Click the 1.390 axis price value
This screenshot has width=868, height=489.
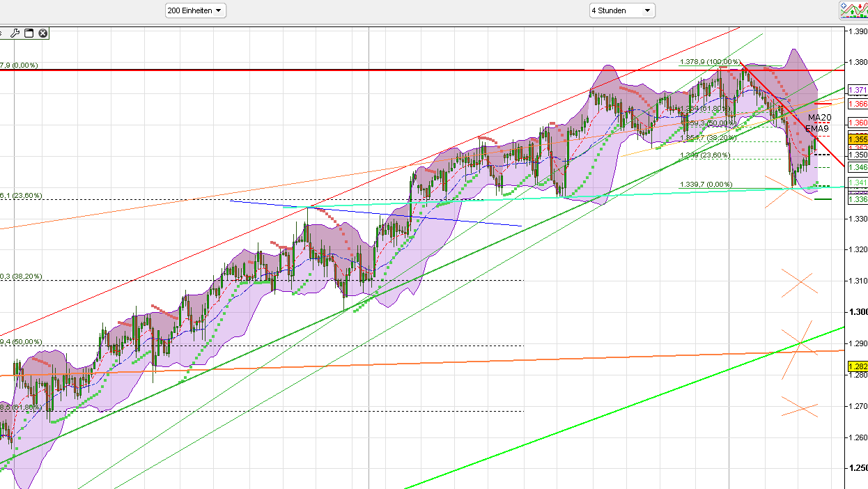[858, 31]
